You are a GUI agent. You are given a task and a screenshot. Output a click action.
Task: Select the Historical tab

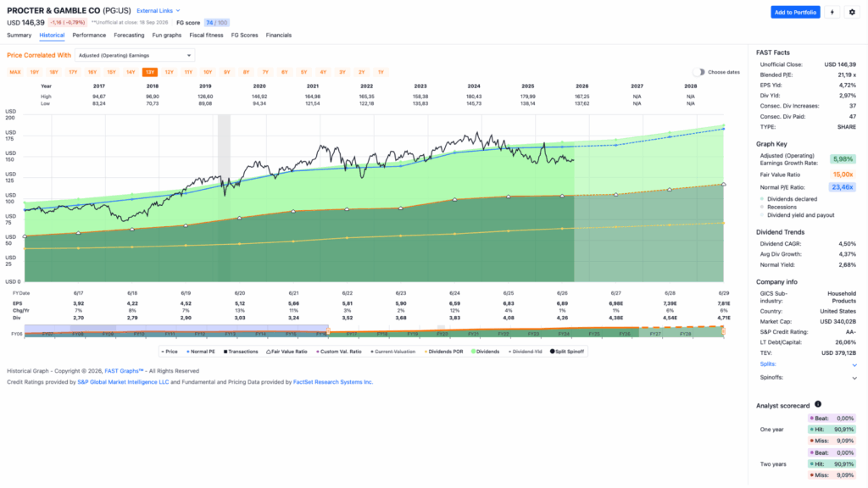52,35
